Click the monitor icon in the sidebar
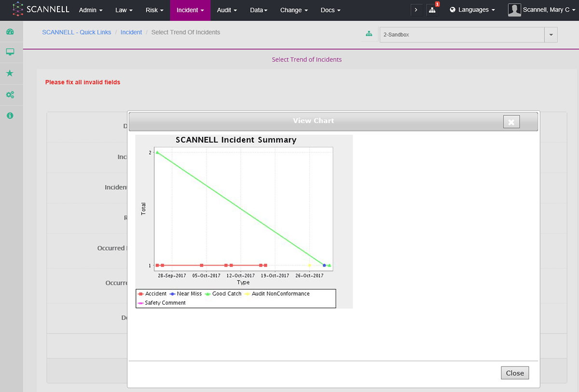 click(x=10, y=52)
